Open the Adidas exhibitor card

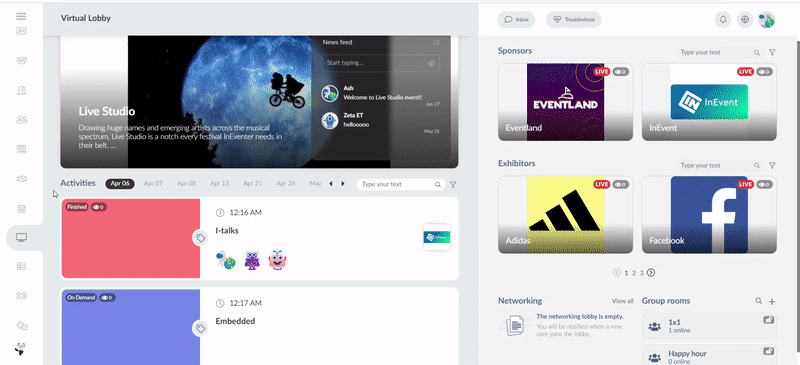coord(565,215)
